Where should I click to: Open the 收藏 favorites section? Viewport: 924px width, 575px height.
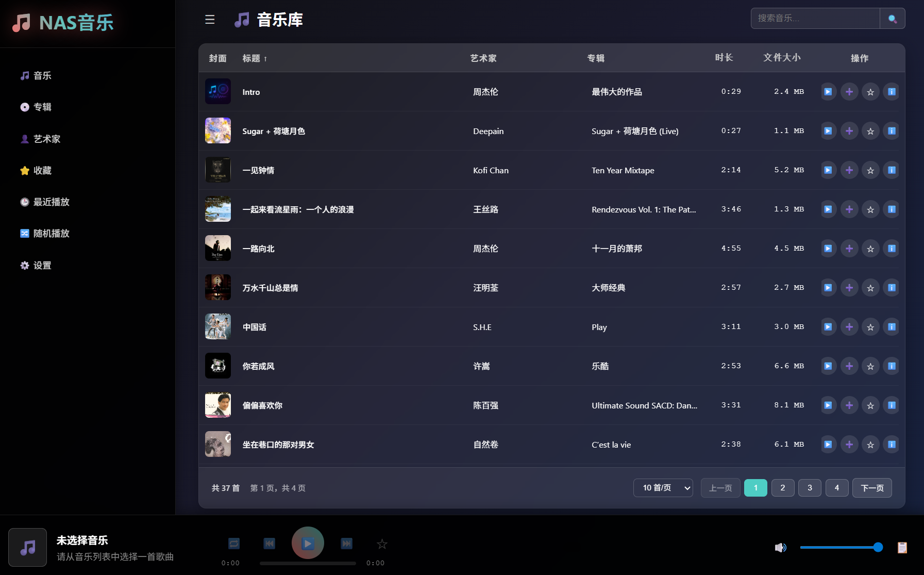42,170
